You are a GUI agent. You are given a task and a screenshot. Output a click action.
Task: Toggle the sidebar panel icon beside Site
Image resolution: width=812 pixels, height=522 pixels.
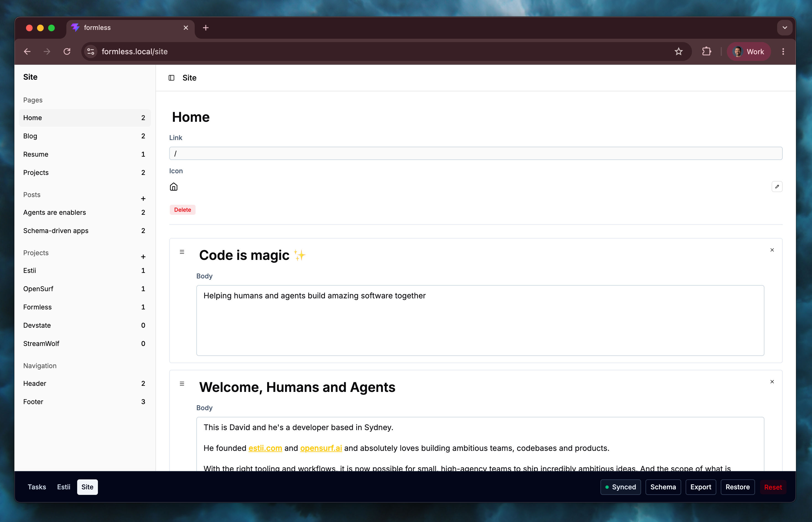coord(171,78)
